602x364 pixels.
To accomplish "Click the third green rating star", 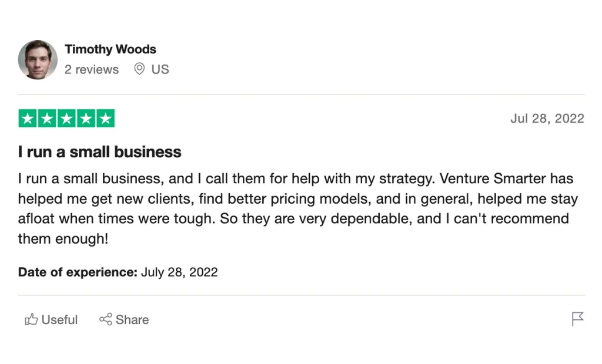I will 66,118.
